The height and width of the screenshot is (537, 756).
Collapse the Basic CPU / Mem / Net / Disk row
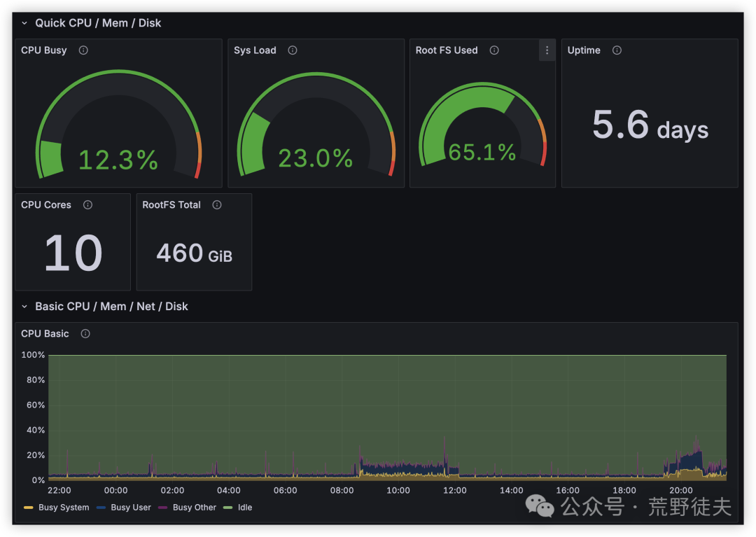coord(24,307)
